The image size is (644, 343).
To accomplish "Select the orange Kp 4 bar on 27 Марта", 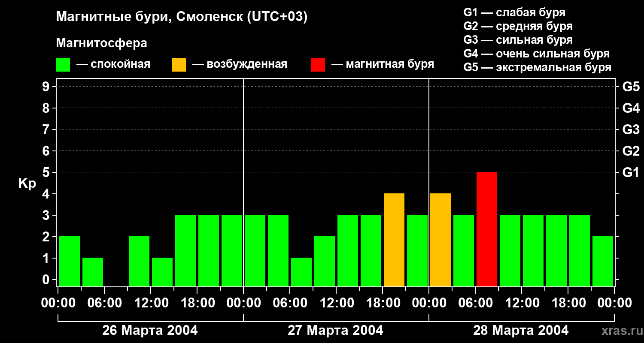I will pyautogui.click(x=394, y=240).
